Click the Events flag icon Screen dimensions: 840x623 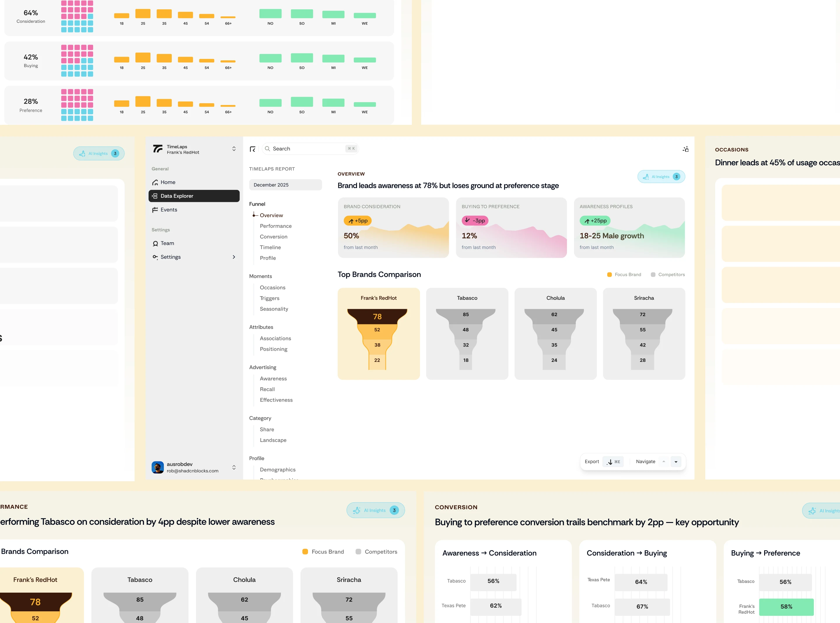click(x=155, y=210)
